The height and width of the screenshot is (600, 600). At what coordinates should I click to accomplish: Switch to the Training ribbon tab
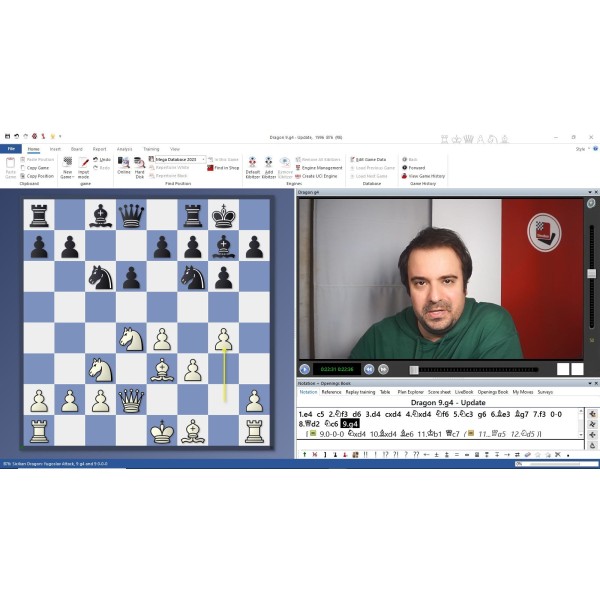[x=151, y=149]
